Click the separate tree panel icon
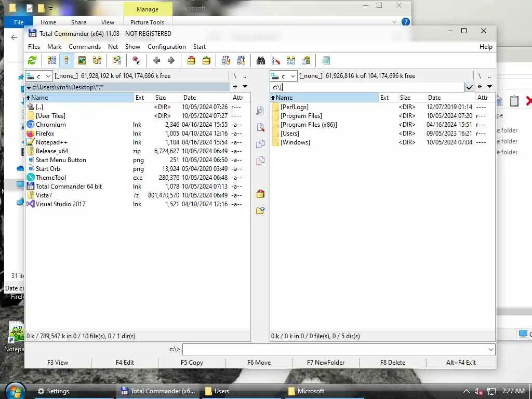This screenshot has height=399, width=532. coord(117,61)
